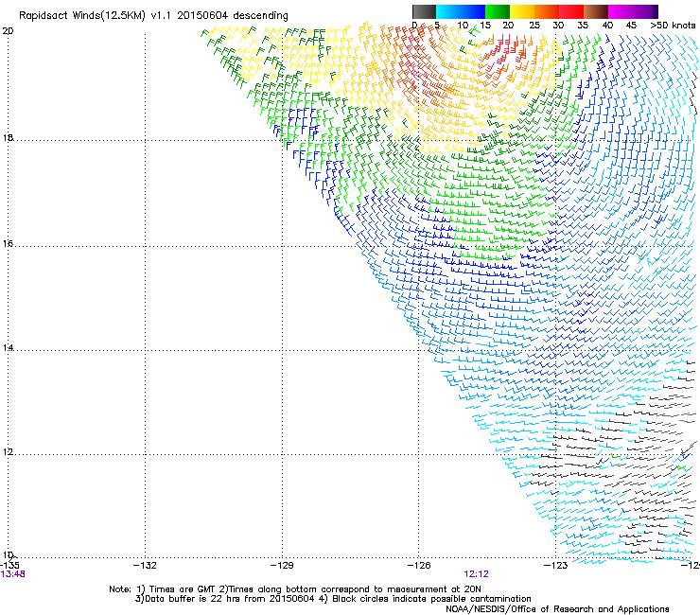Click the yellow 20-25 knots legend swatch
The width and height of the screenshot is (700, 615).
click(x=522, y=11)
